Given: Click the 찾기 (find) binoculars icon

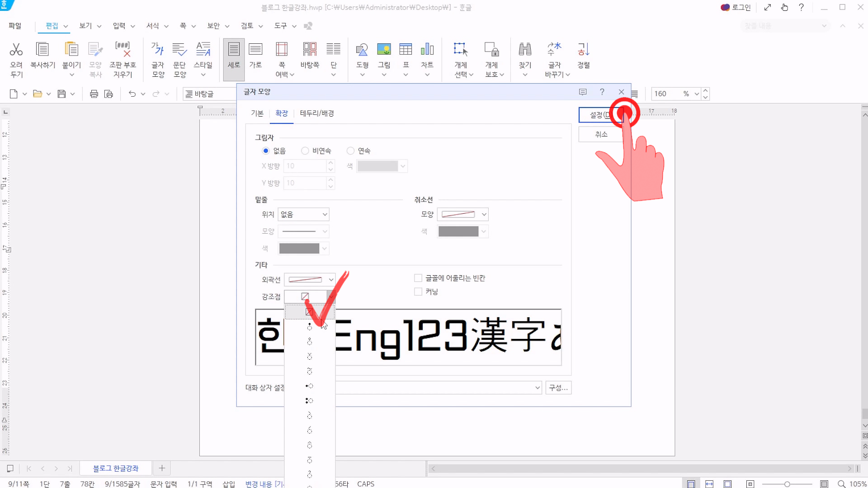Looking at the screenshot, I should click(x=525, y=49).
